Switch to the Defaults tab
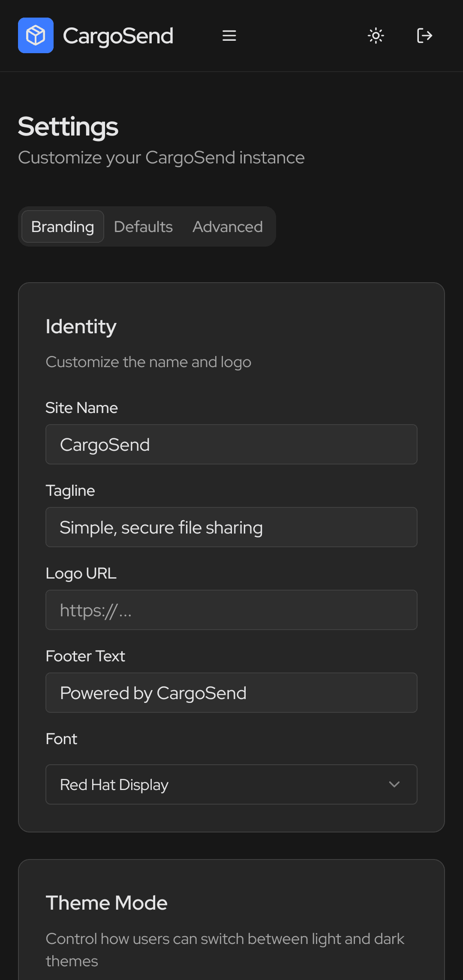This screenshot has height=980, width=463. tap(143, 226)
